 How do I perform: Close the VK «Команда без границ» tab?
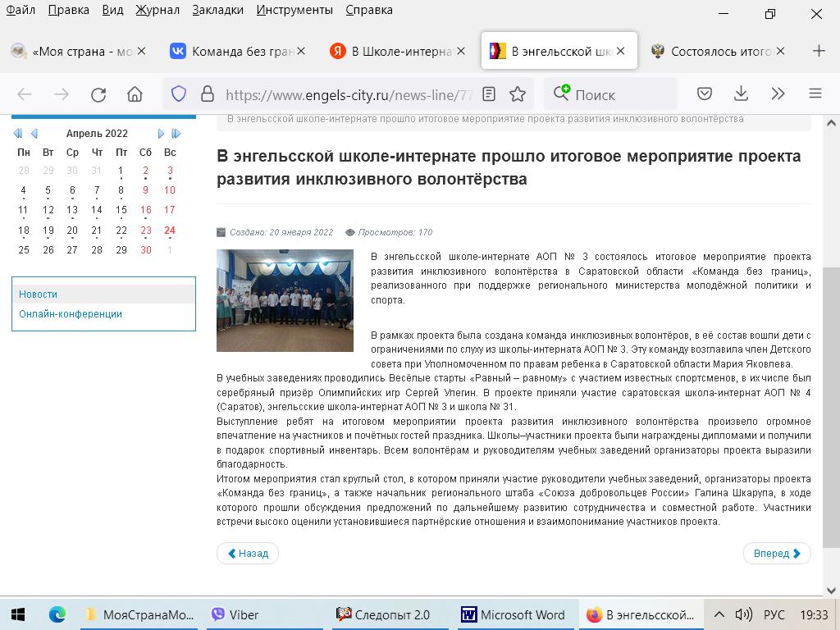301,51
